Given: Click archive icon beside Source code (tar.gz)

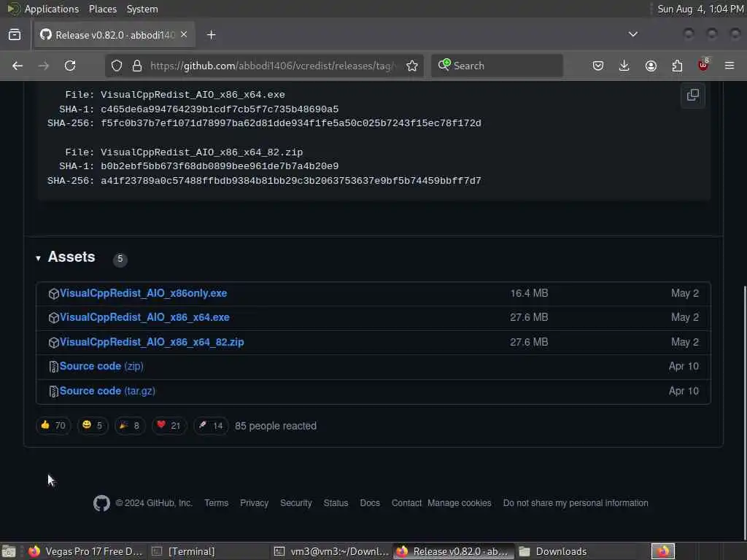Looking at the screenshot, I should [53, 392].
